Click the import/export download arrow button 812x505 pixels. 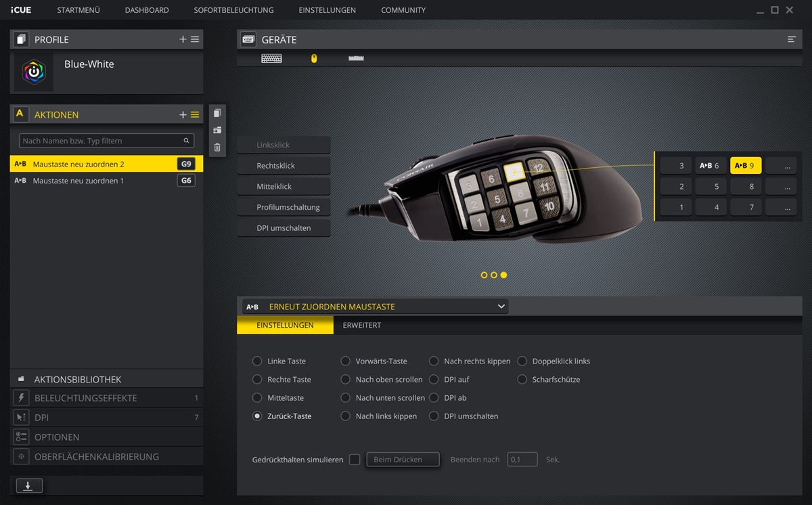[28, 485]
